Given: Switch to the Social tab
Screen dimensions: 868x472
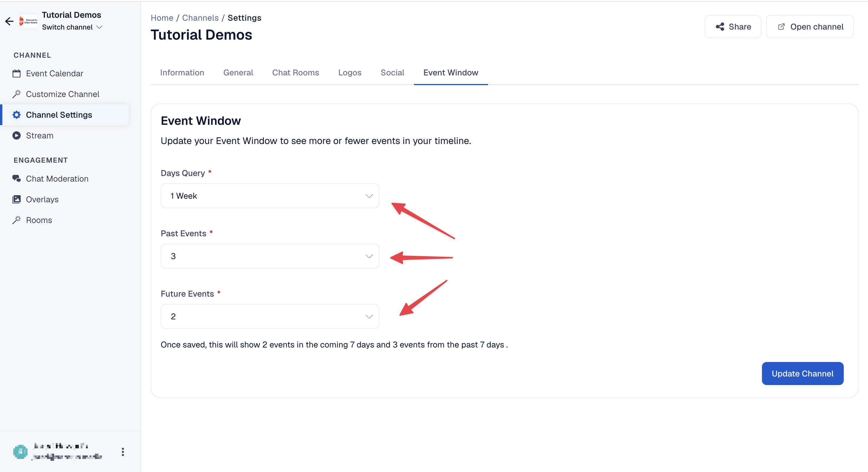Looking at the screenshot, I should [x=392, y=72].
